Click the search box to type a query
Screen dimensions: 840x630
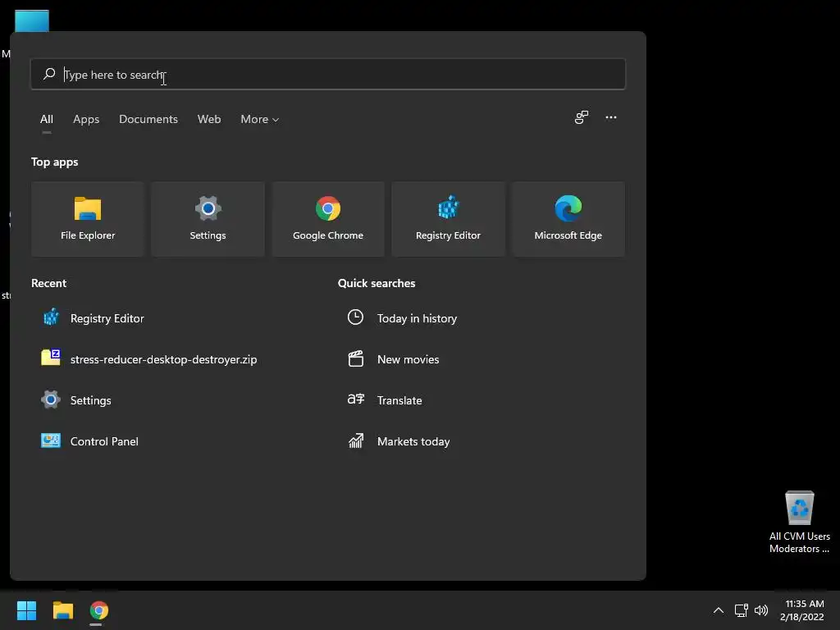[328, 74]
